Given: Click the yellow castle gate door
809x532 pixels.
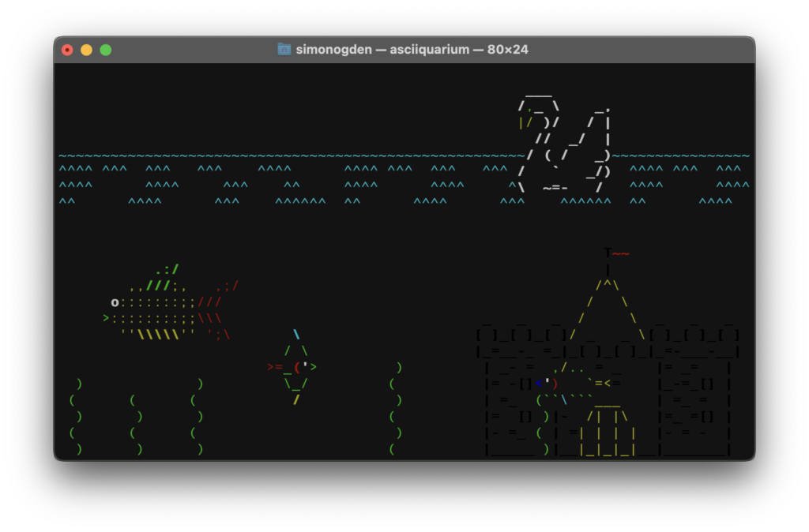Looking at the screenshot, I should click(608, 431).
